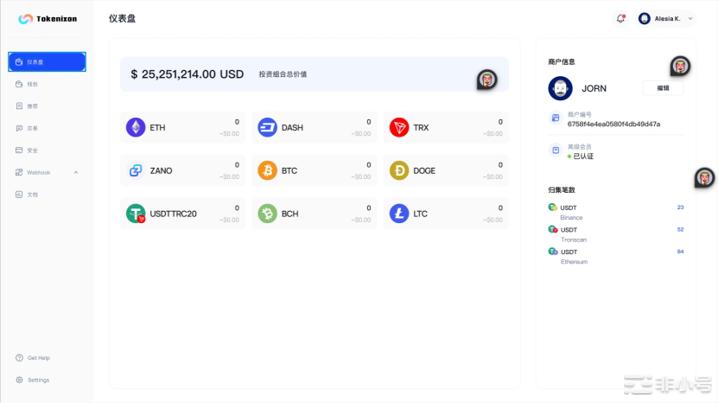Screen dimensions: 718x403
Task: Click the 归集笔数 section heading
Action: pyautogui.click(x=561, y=190)
